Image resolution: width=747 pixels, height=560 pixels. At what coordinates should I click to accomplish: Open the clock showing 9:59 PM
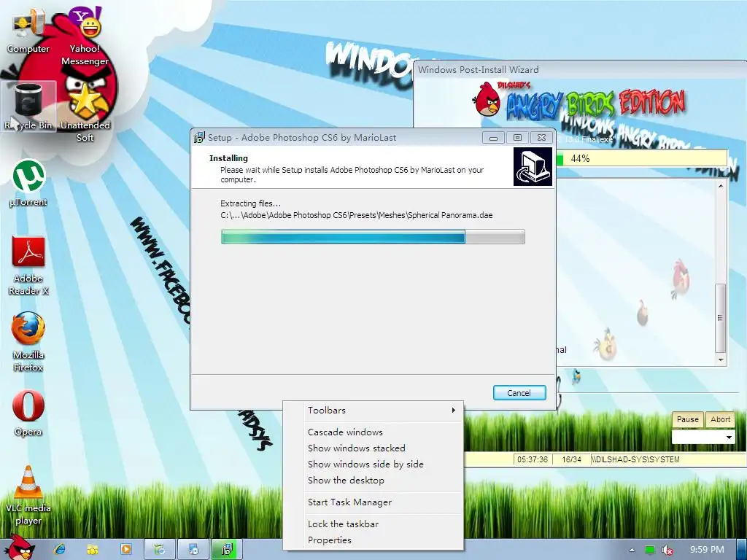[x=707, y=550]
